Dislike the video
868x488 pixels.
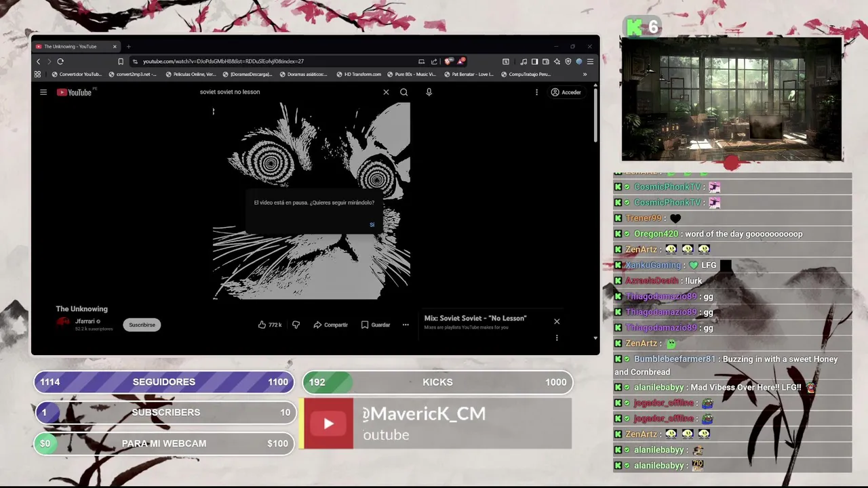[x=296, y=325]
